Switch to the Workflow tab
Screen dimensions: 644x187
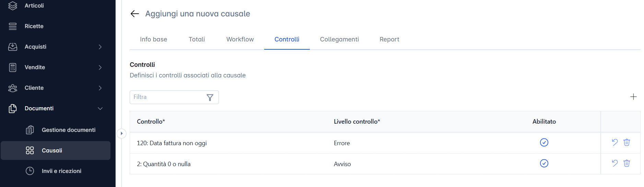tap(240, 39)
